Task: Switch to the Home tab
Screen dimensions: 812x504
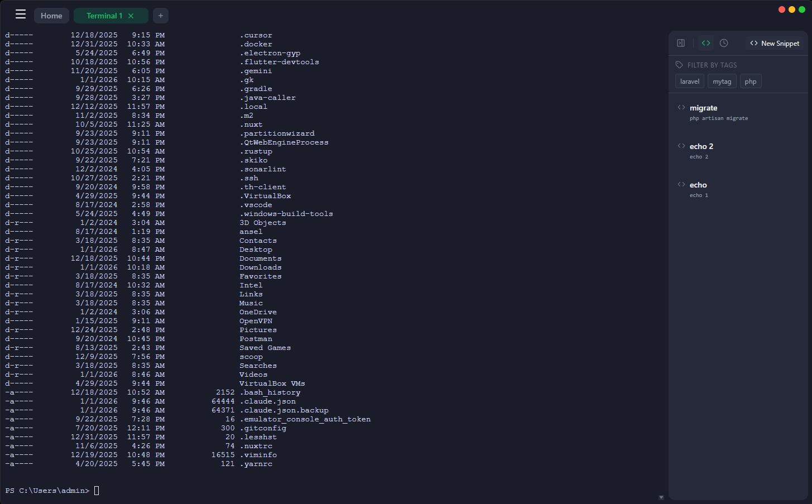Action: click(x=51, y=15)
